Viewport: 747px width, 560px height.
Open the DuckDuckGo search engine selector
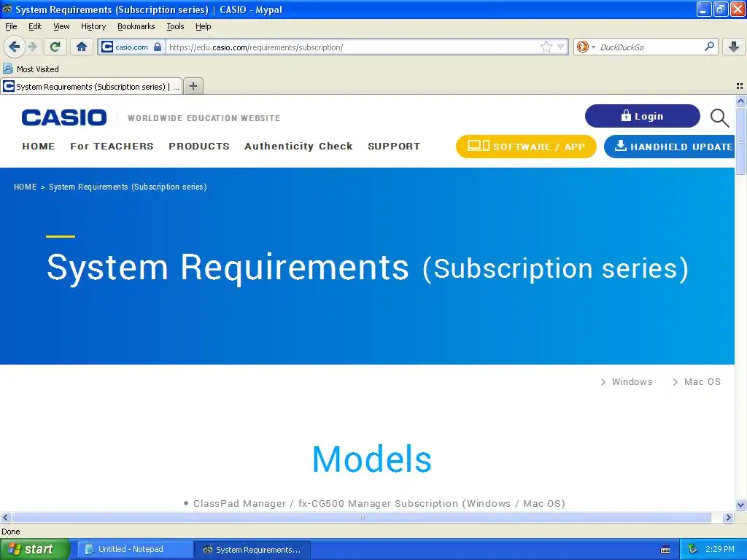click(586, 47)
